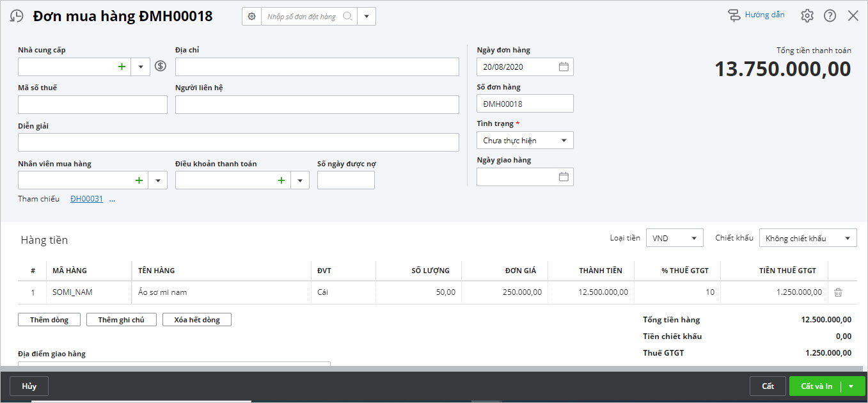The width and height of the screenshot is (868, 403).
Task: Click the green plus in Nhà cung cấp
Action: point(122,67)
